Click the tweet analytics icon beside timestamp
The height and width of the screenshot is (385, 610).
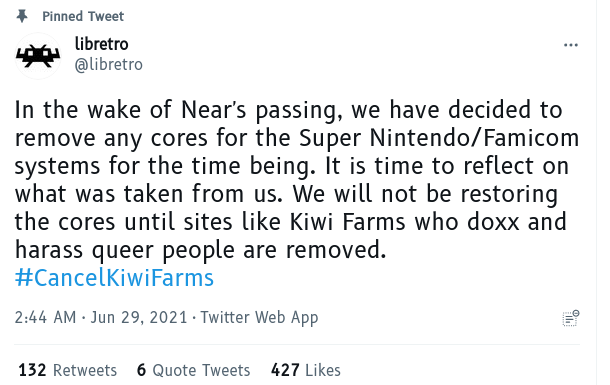point(570,318)
